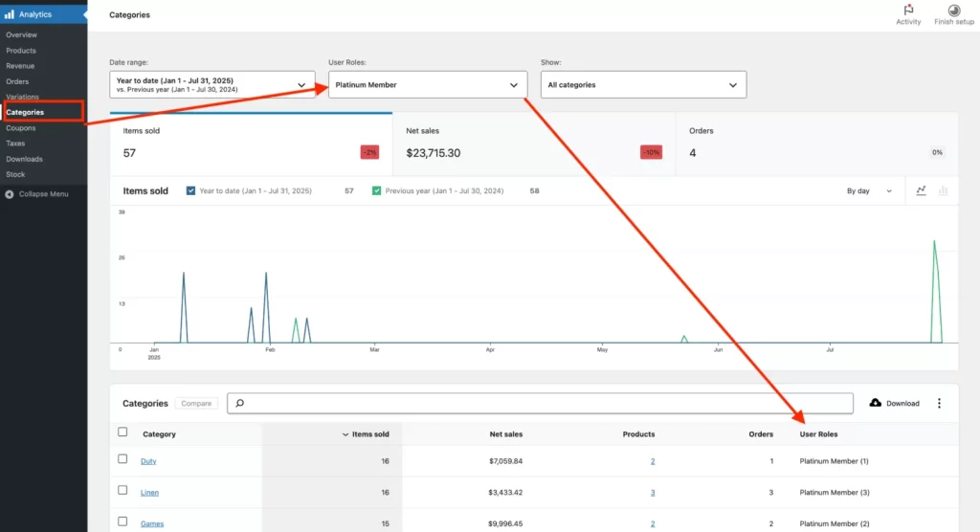Open the Revenue menu in the sidebar
The image size is (980, 532).
[20, 66]
